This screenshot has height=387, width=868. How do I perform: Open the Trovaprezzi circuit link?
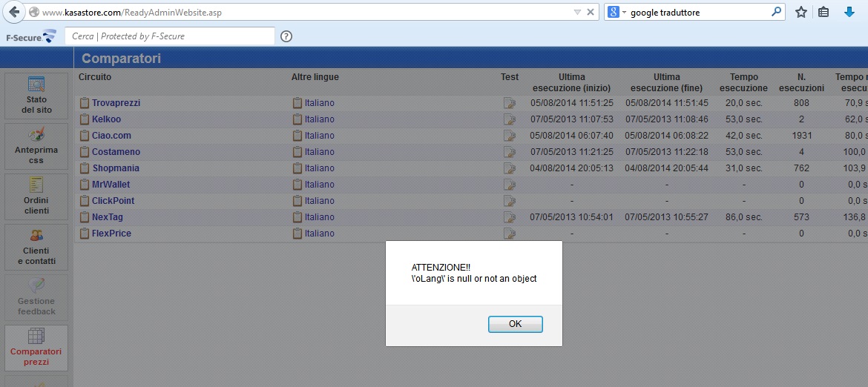pos(116,103)
